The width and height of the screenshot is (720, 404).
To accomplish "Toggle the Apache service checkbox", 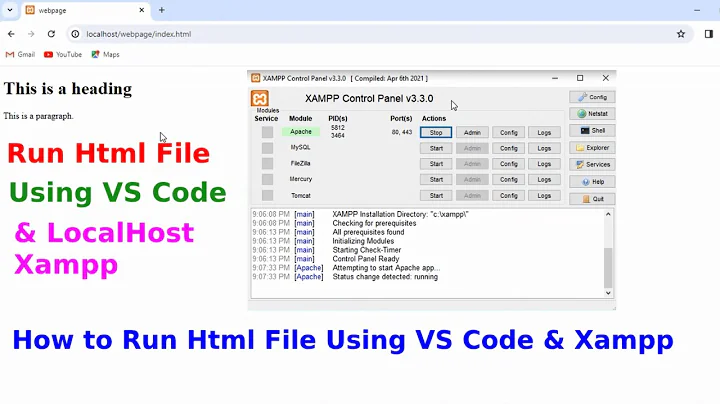I will click(x=267, y=132).
